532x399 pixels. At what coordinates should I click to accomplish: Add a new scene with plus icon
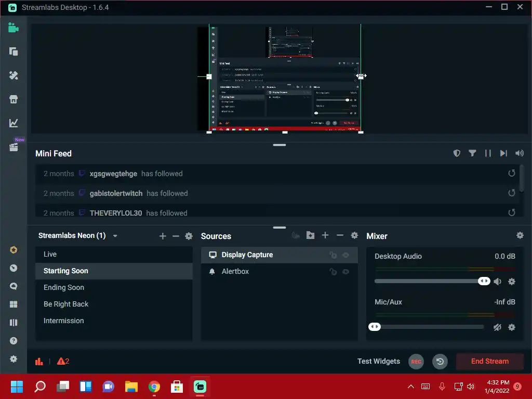163,236
